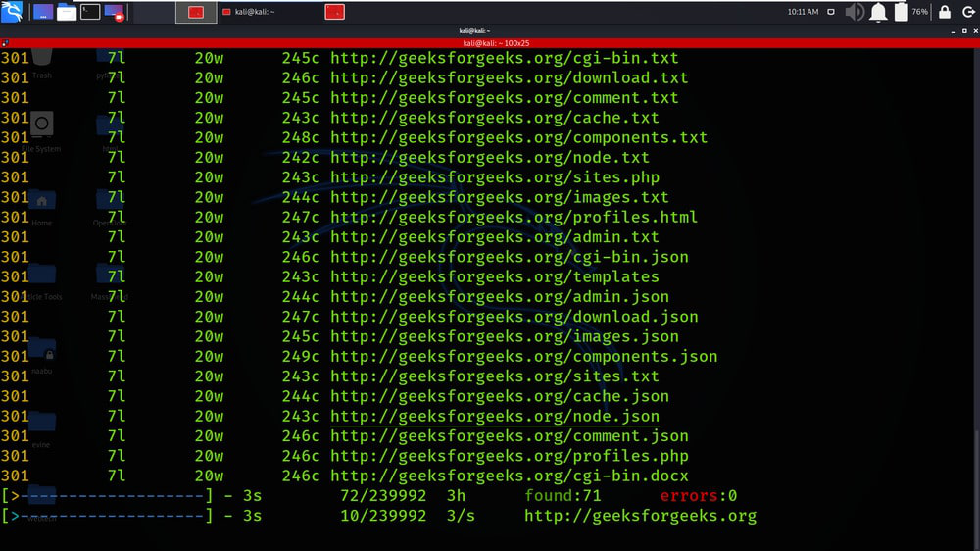This screenshot has width=980, height=551.
Task: Open link geeksforgeeks.org/cache.txt
Action: point(495,118)
